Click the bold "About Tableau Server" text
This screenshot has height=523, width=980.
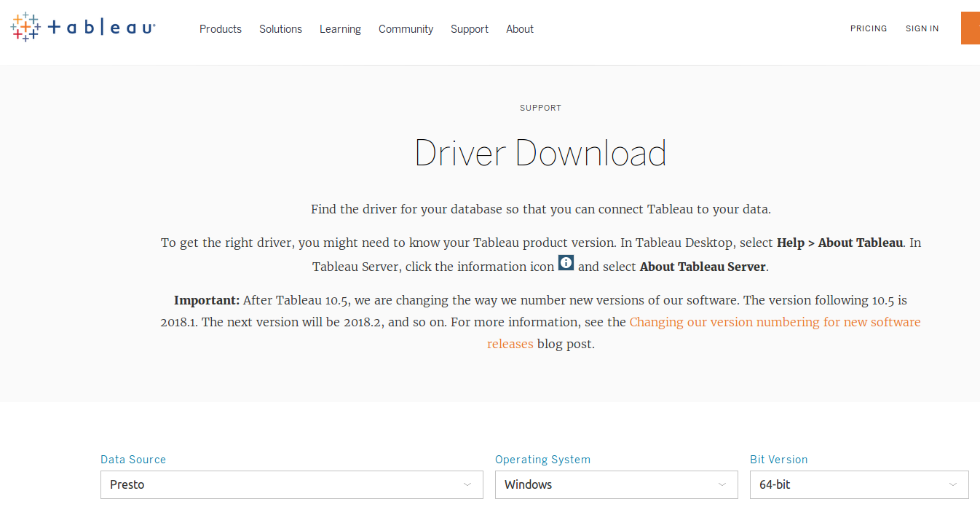coord(703,267)
